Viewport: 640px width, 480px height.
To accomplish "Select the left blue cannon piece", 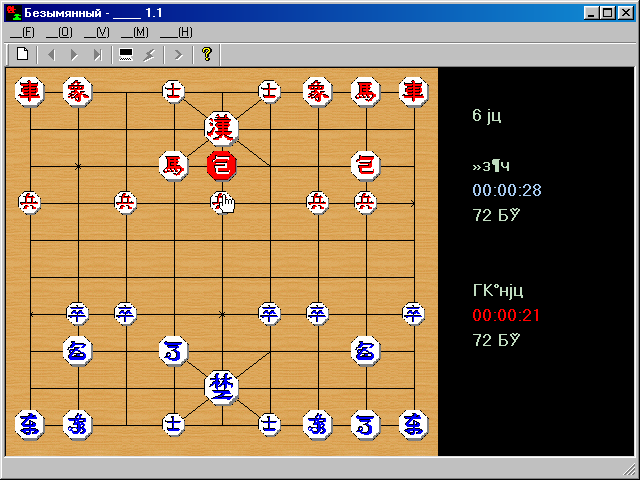I will pos(78,351).
